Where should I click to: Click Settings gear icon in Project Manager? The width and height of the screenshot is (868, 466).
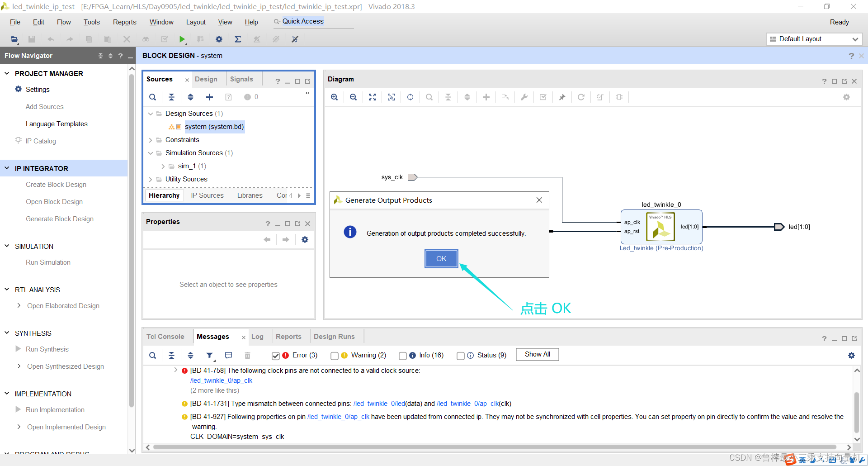point(19,89)
